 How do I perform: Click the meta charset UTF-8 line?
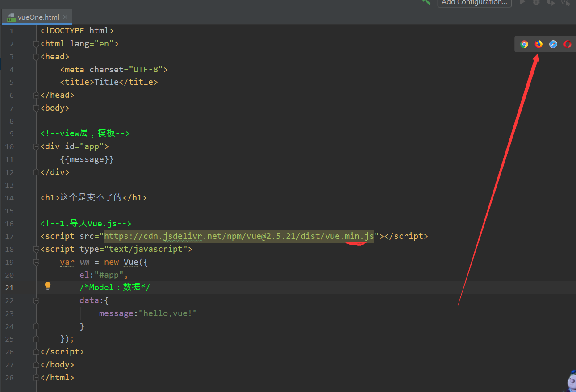114,70
